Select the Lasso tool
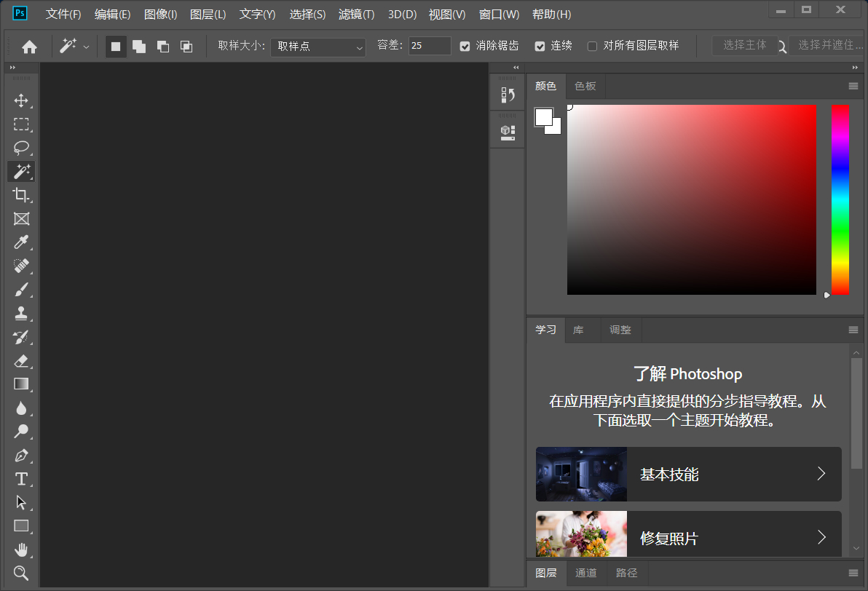This screenshot has height=591, width=868. (x=22, y=148)
